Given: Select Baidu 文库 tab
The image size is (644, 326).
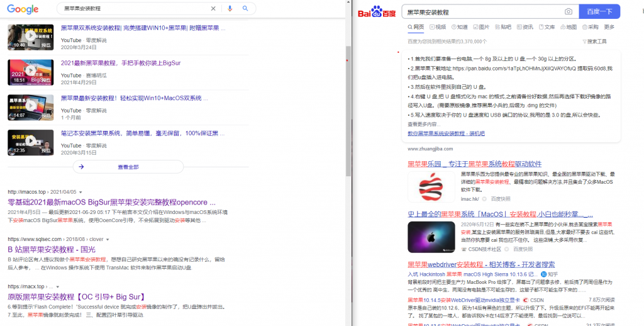Looking at the screenshot, I should (547, 27).
